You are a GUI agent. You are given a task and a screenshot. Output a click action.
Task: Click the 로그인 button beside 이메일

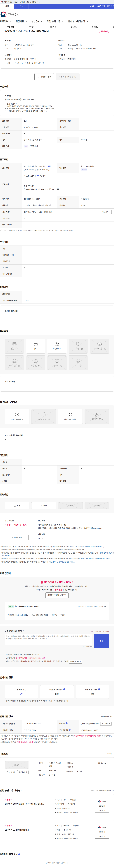coord(62,615)
